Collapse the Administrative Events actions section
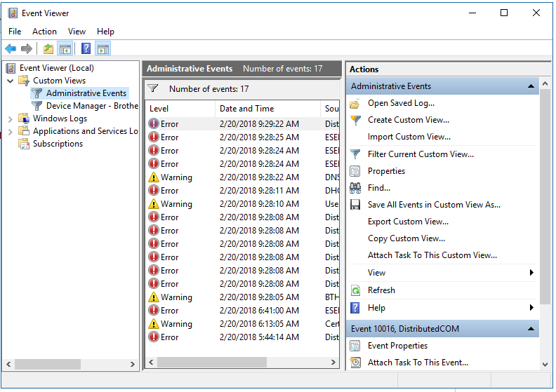 click(531, 86)
